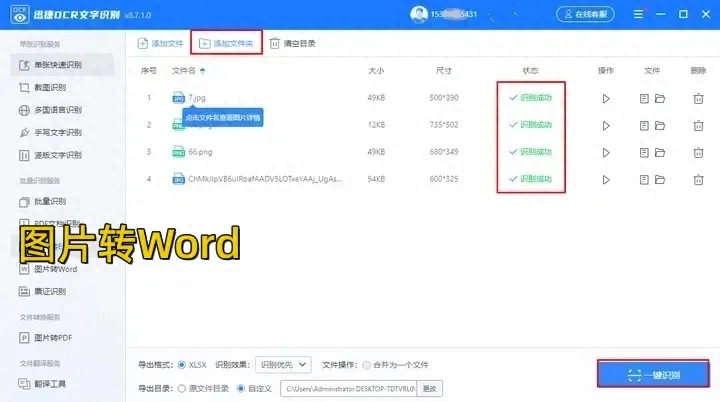This screenshot has height=402, width=720.
Task: Open output folder for 7.jpg
Action: (660, 98)
